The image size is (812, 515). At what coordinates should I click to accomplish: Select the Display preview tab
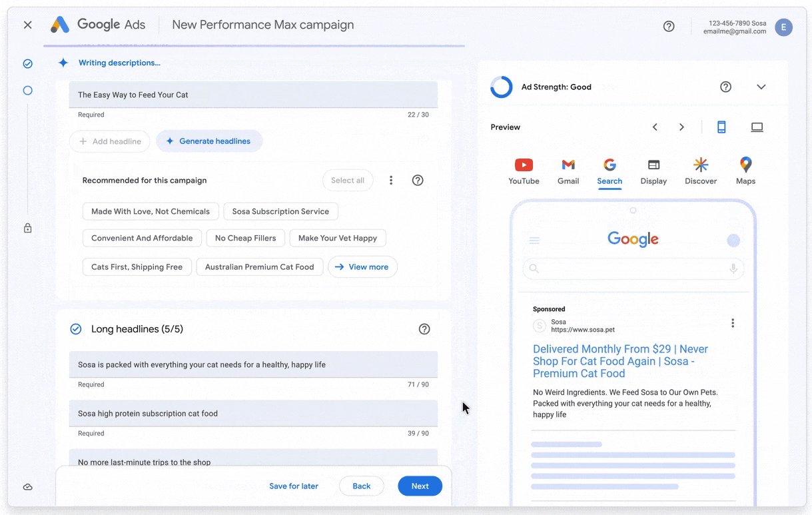[x=653, y=172]
